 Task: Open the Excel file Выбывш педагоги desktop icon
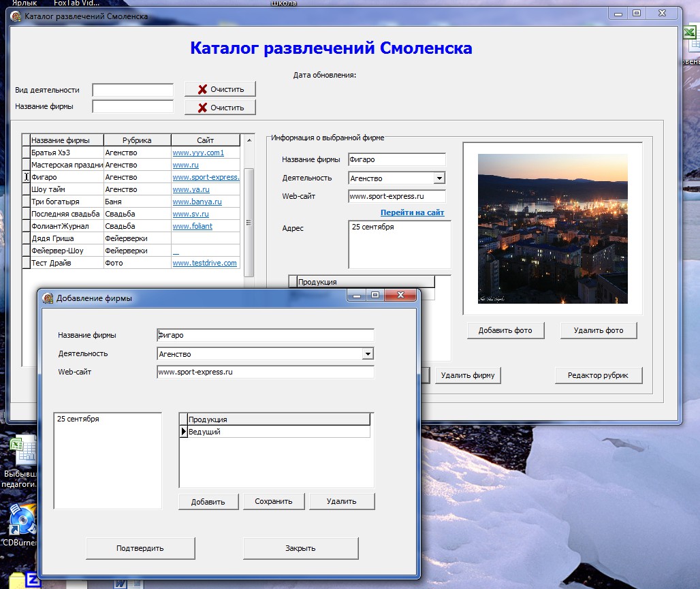pyautogui.click(x=20, y=462)
